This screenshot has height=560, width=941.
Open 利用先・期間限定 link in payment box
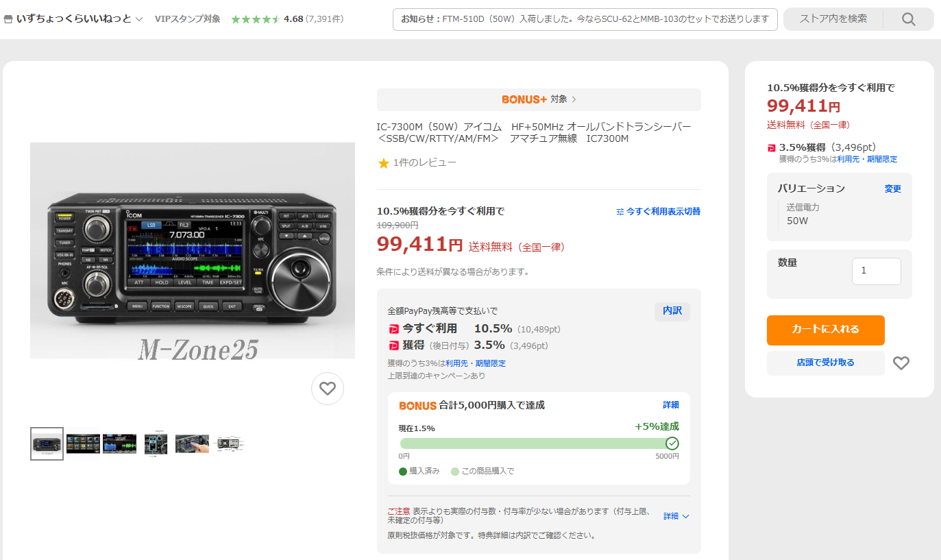click(x=476, y=363)
